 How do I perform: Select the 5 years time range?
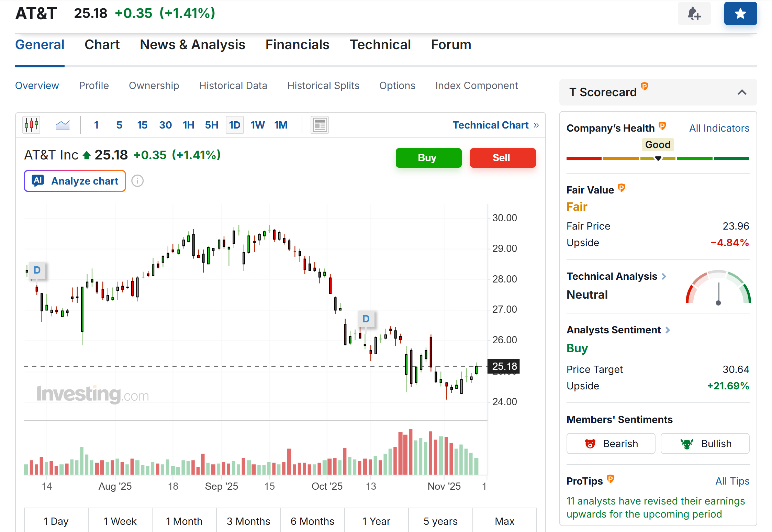pyautogui.click(x=440, y=521)
